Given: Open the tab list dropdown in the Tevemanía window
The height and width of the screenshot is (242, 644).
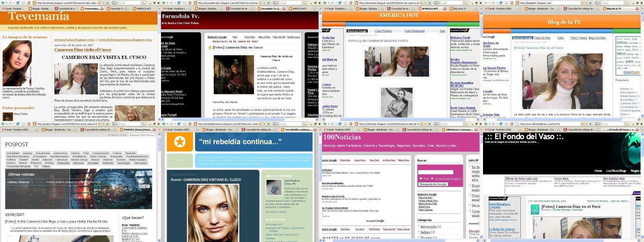Looking at the screenshot, I should (159, 8).
